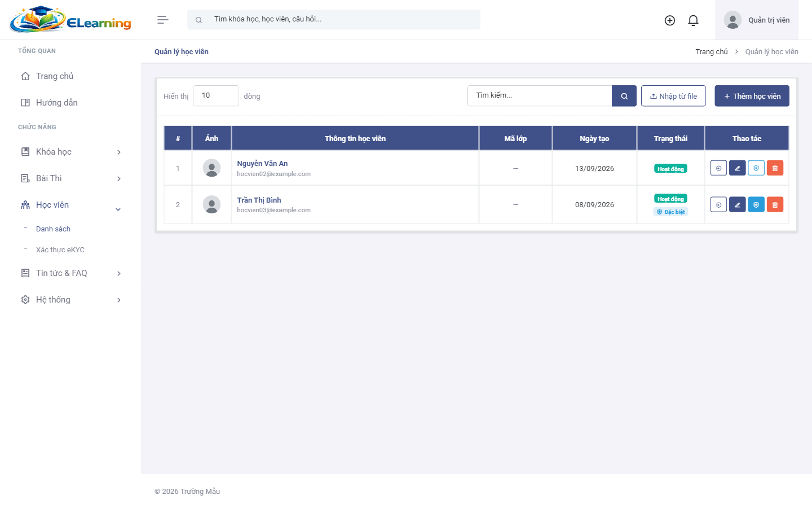Open Nguyễn Văn An's name link
This screenshot has width=812, height=508.
(x=262, y=164)
